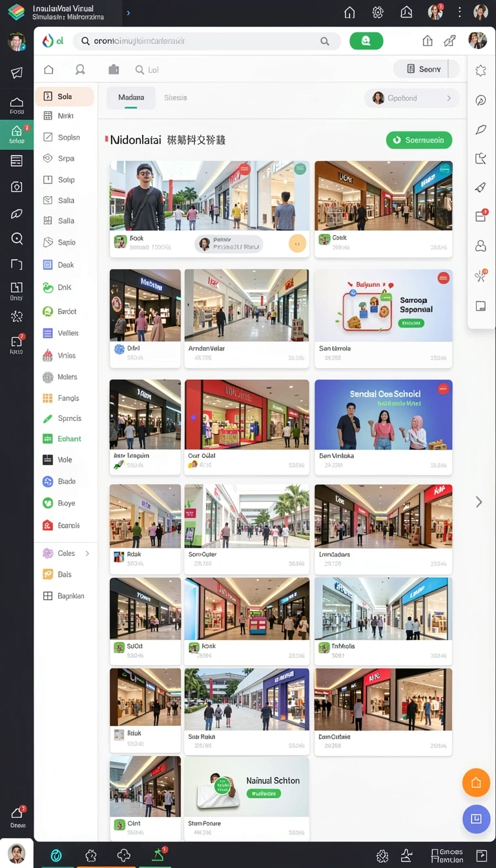The width and height of the screenshot is (496, 868).
Task: Click the chart icon in bottom bar
Action: pos(407,856)
